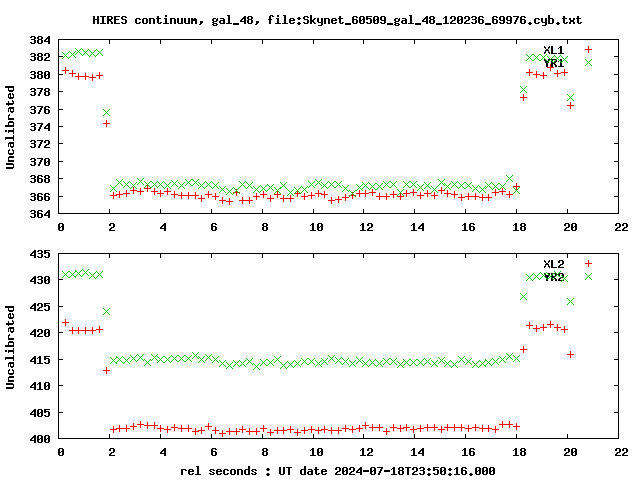The image size is (640, 480).
Task: Click x-axis tick 22 under the XL1/YR1 plot
Action: click(x=621, y=227)
